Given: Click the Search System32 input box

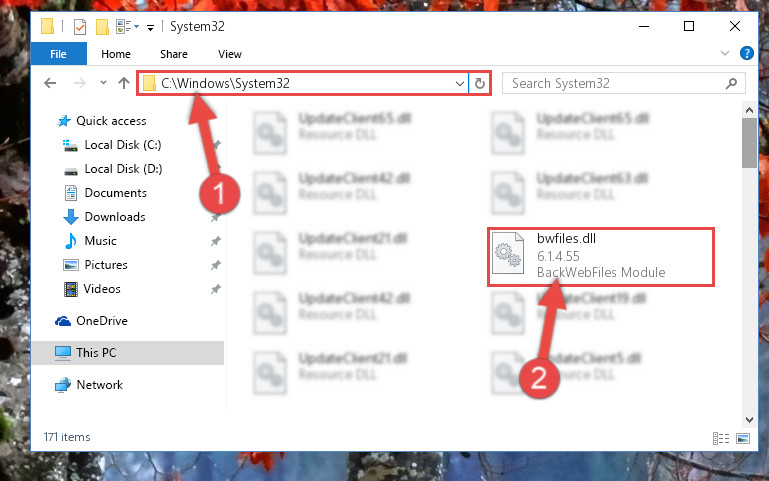Looking at the screenshot, I should (x=617, y=83).
